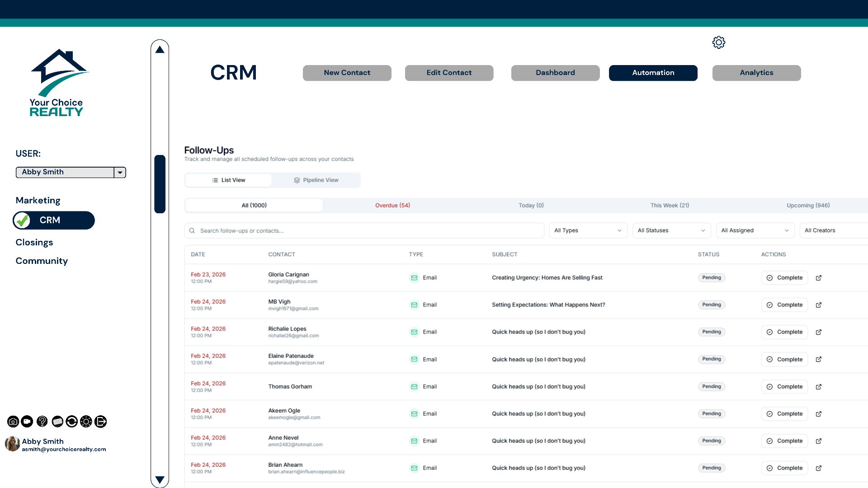The image size is (868, 488).
Task: Click contact name Akeem Ogle
Action: click(284, 411)
